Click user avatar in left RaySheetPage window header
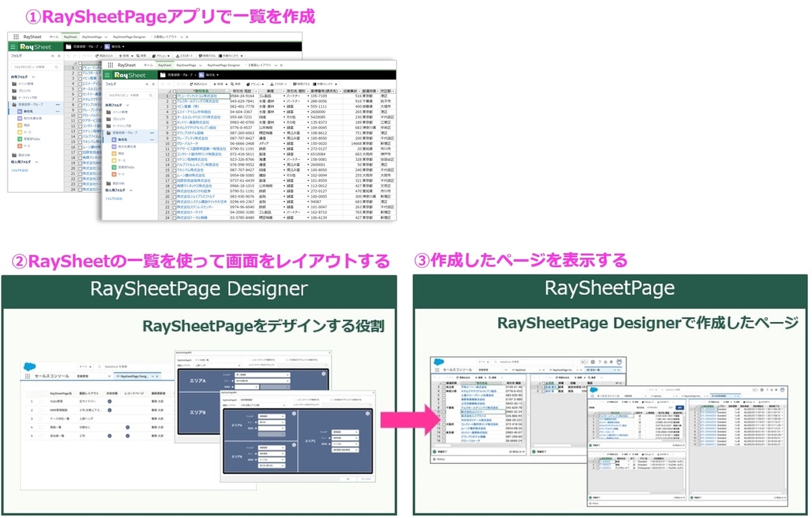812x518 pixels. point(618,362)
